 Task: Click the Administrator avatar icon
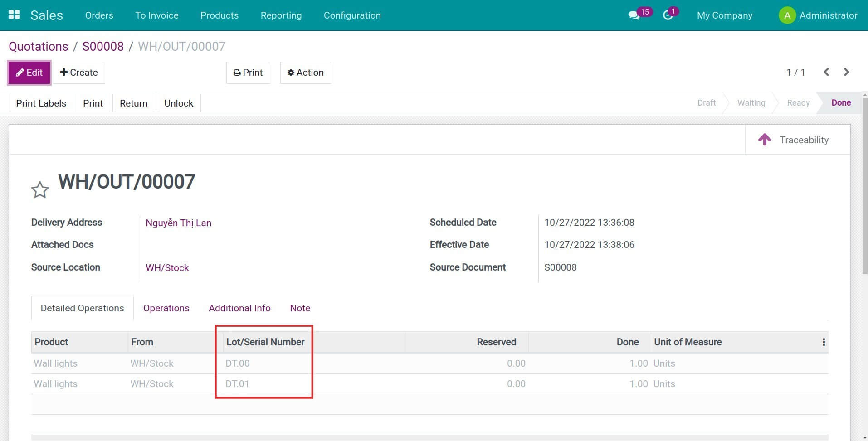click(787, 15)
